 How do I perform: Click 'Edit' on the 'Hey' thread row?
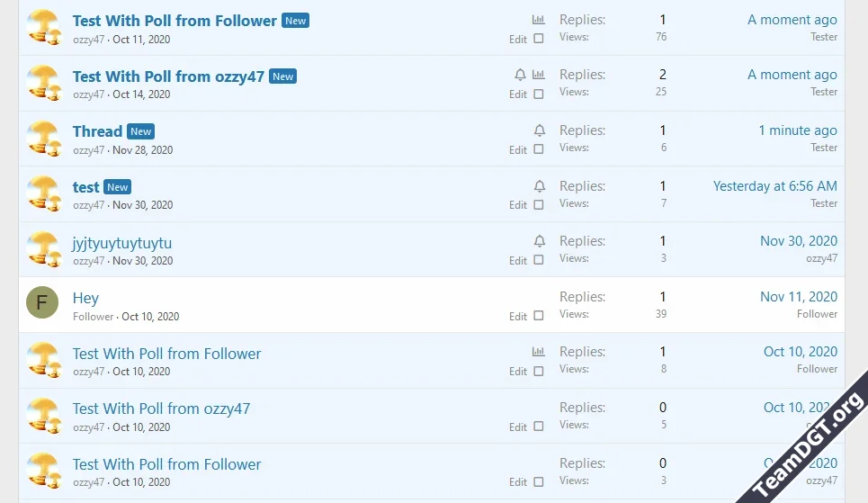(518, 317)
